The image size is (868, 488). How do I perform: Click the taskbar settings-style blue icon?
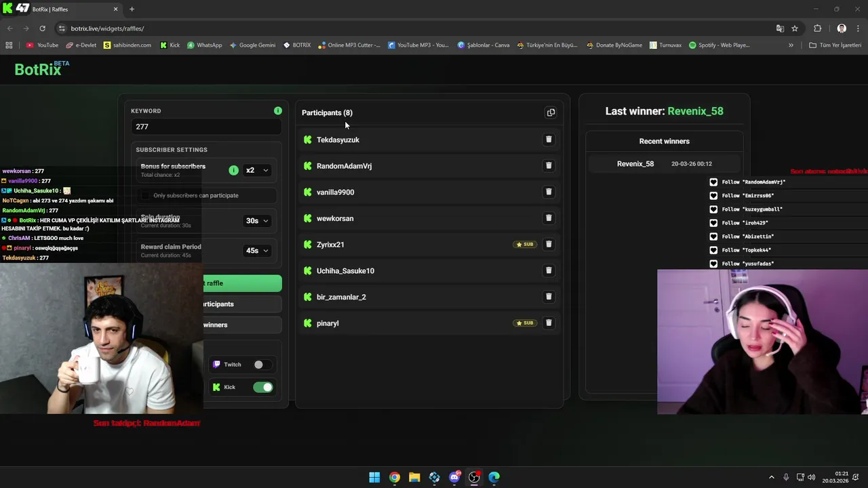tap(434, 477)
